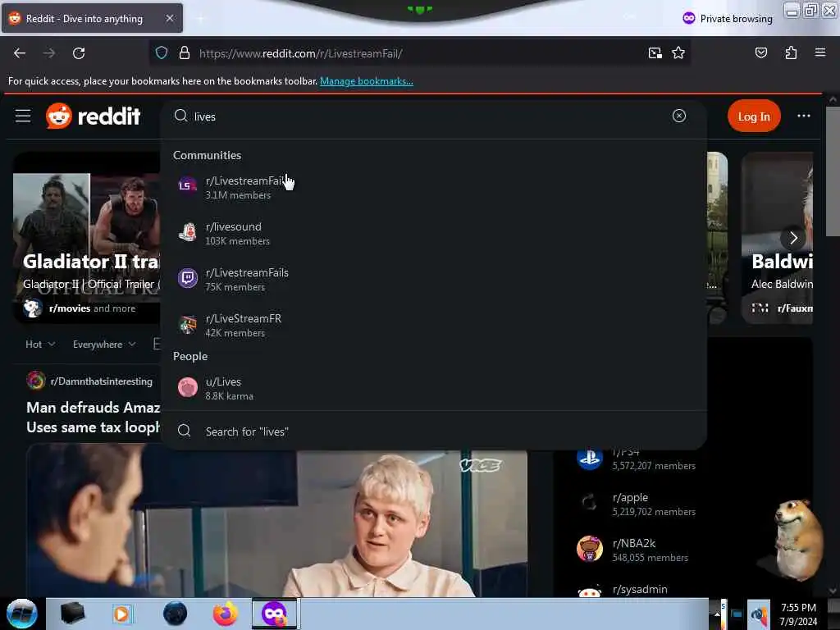The height and width of the screenshot is (630, 840).
Task: Click r/NBA2k avatar icon
Action: (589, 549)
